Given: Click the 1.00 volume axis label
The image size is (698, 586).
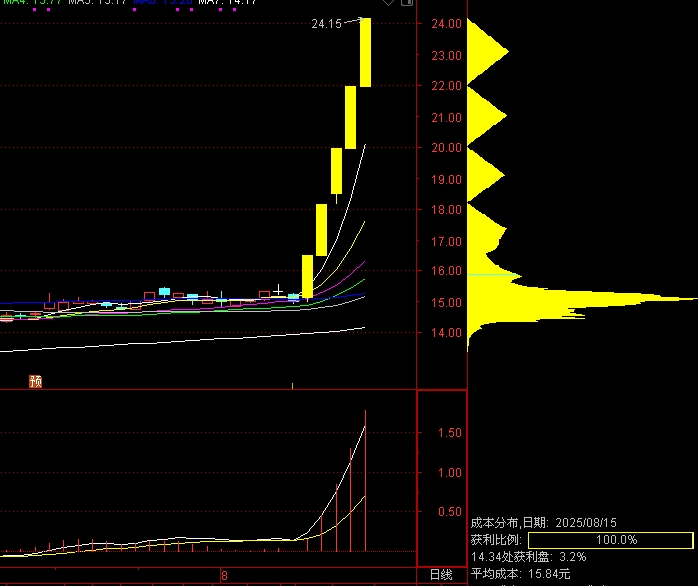Looking at the screenshot, I should click(x=450, y=472).
